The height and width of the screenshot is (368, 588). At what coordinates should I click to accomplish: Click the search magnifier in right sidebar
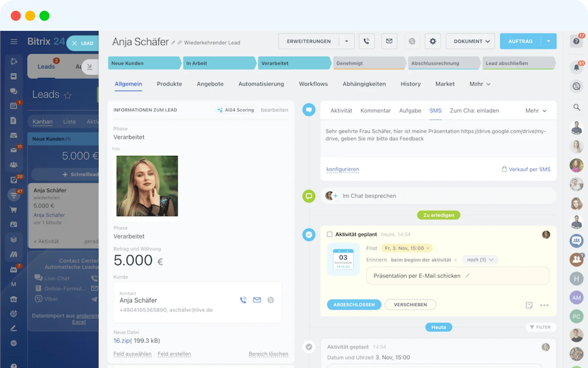click(x=577, y=107)
